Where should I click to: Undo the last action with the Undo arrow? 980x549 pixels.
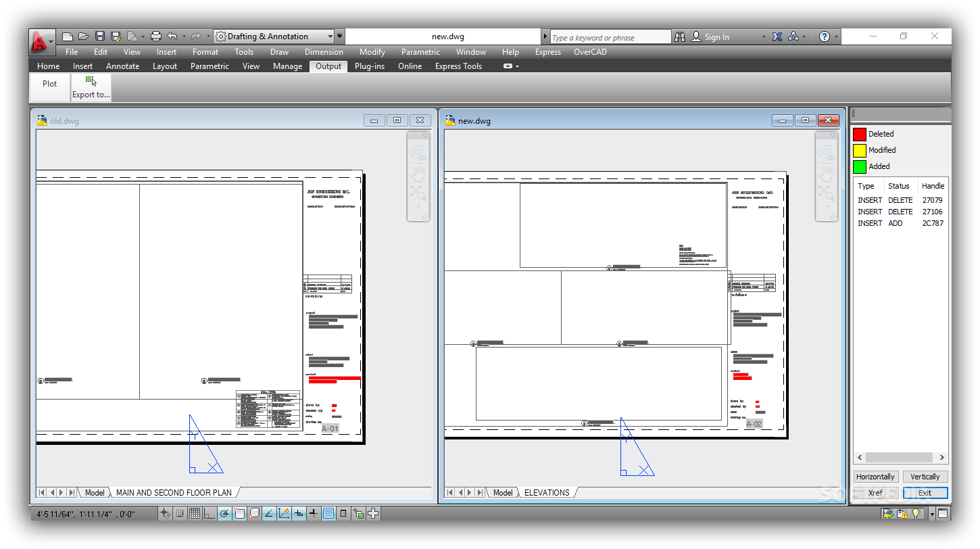pos(172,37)
